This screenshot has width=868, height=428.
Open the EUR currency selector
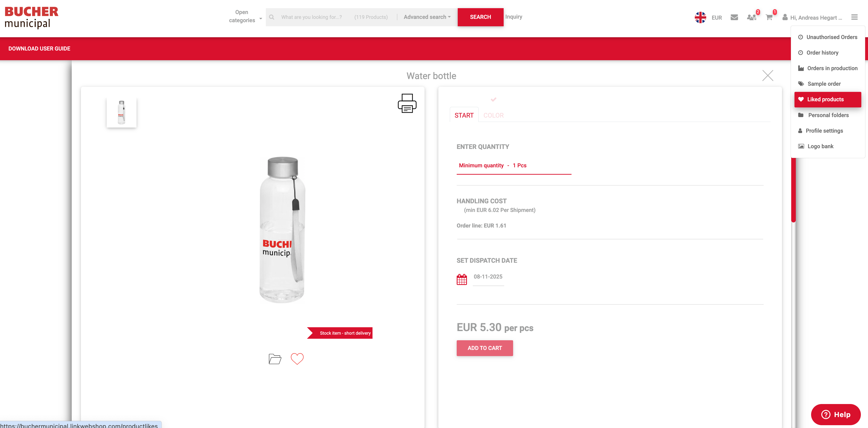[x=716, y=18]
